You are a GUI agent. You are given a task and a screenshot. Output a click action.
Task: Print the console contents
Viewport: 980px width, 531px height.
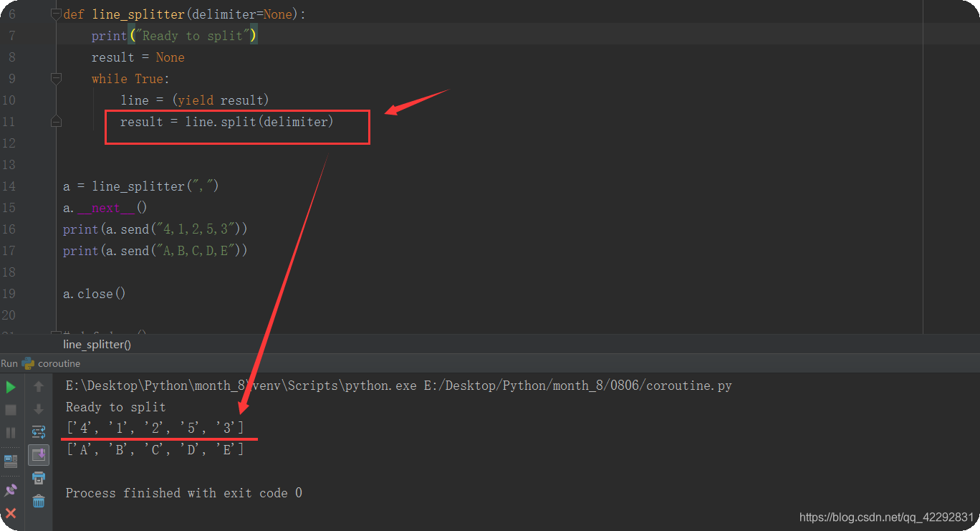(x=39, y=478)
